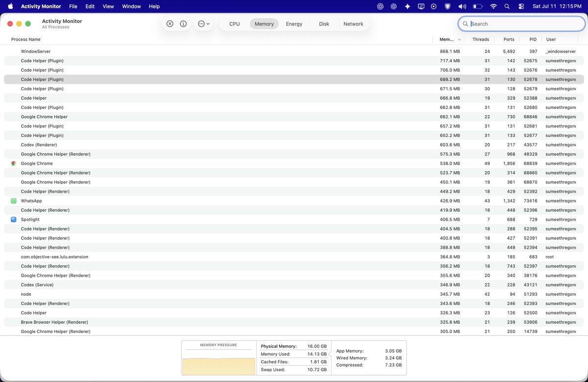Open the battery status icon

pyautogui.click(x=477, y=6)
